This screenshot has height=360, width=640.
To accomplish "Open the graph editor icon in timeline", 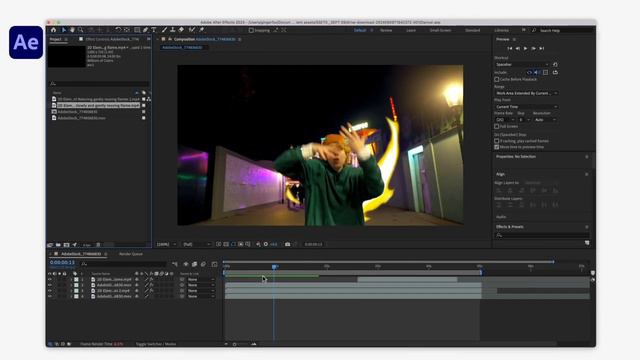I will point(214,264).
